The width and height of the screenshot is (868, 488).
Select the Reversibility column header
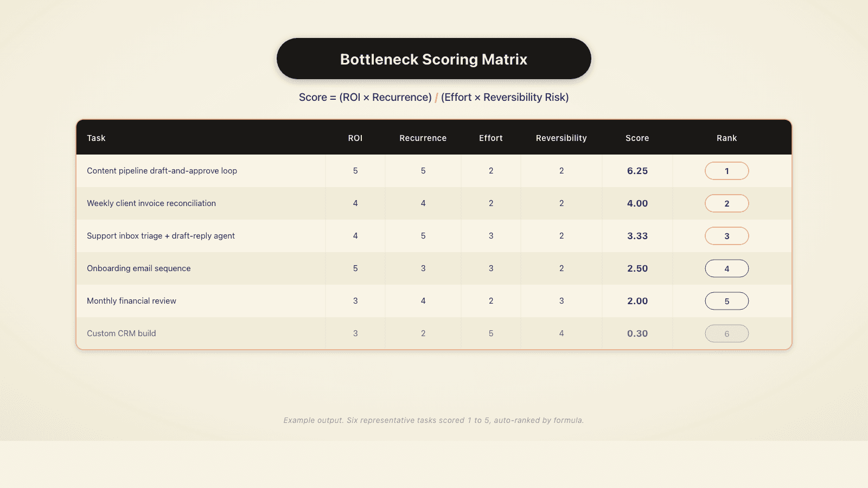click(x=561, y=138)
